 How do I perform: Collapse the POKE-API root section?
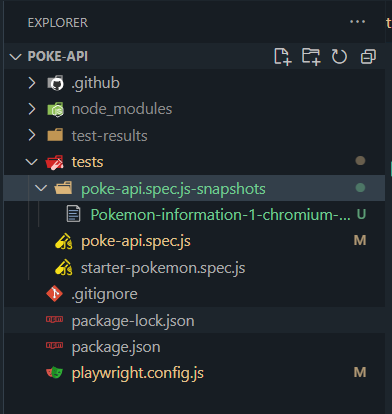click(x=15, y=56)
